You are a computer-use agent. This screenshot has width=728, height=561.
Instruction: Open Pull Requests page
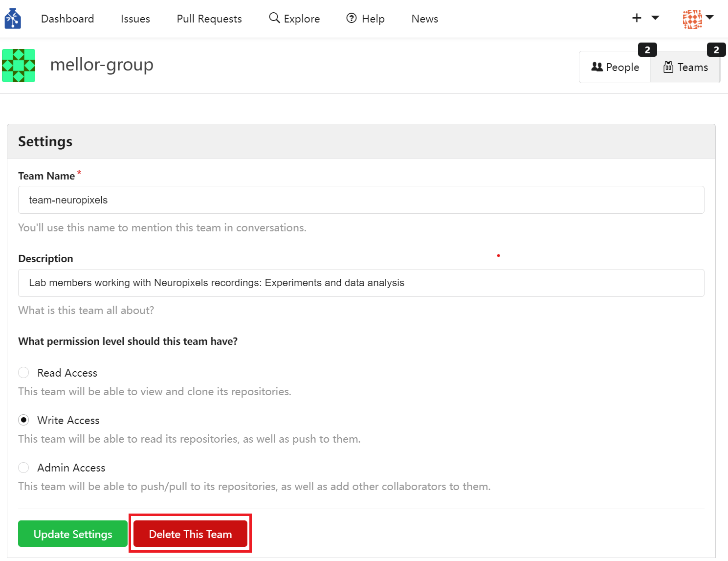click(209, 19)
